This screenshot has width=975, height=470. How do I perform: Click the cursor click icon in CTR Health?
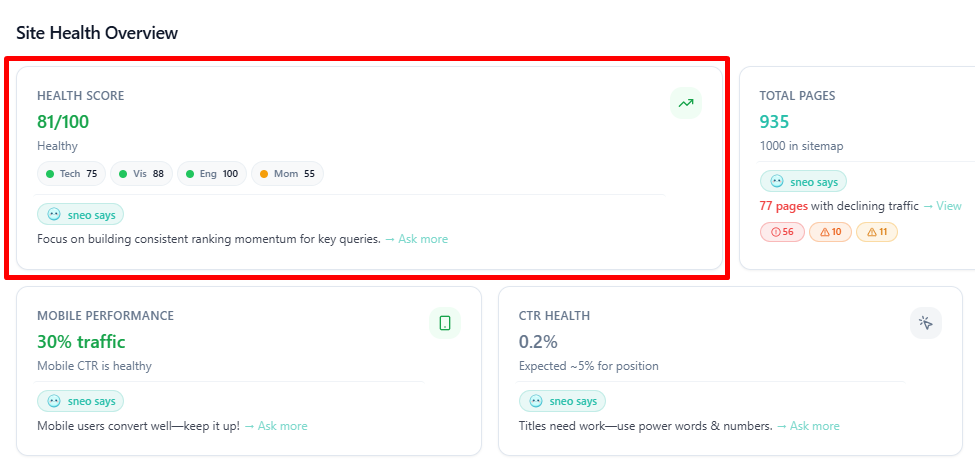tap(926, 323)
